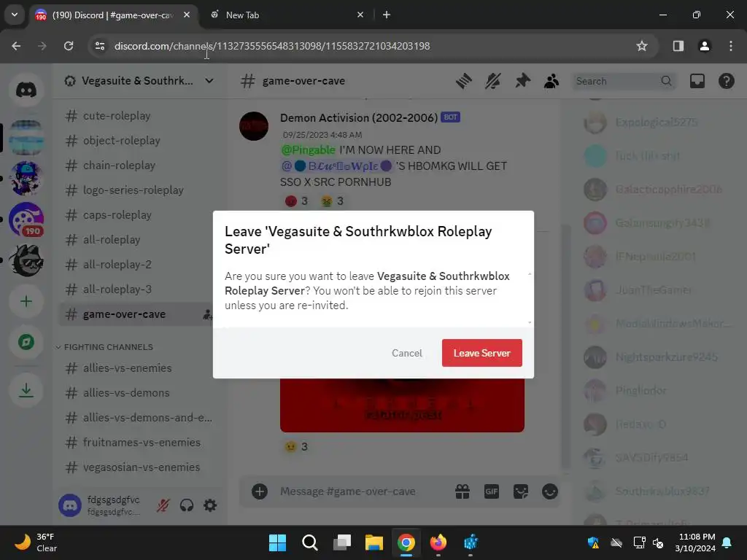Bookmark this page with the star icon
This screenshot has height=560, width=747.
642,46
